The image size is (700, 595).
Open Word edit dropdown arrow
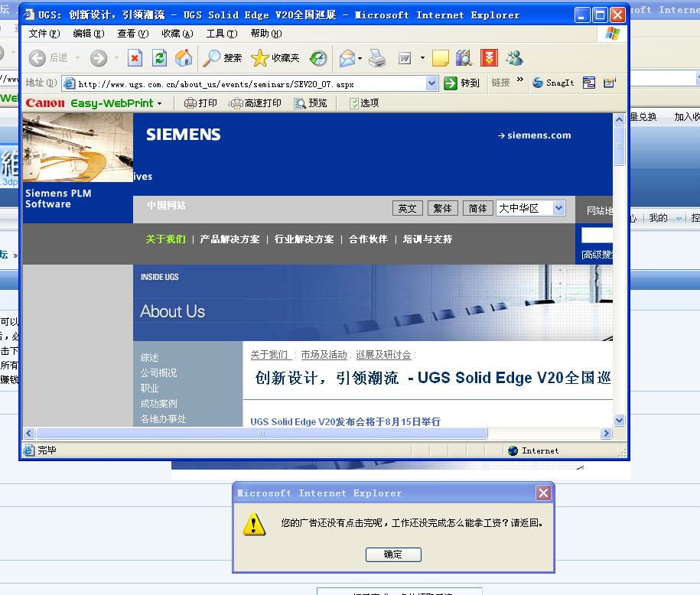point(422,58)
